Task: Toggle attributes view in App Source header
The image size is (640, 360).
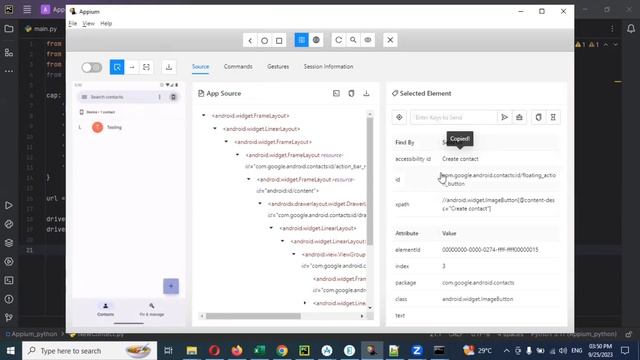Action: coord(336,93)
